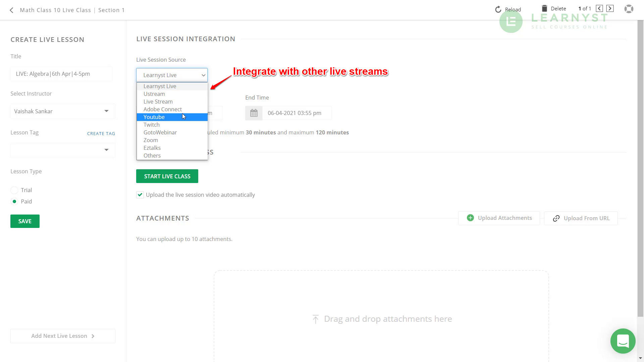Click the 'Live Session Source' label
Screen dimensions: 644x362
(x=161, y=60)
